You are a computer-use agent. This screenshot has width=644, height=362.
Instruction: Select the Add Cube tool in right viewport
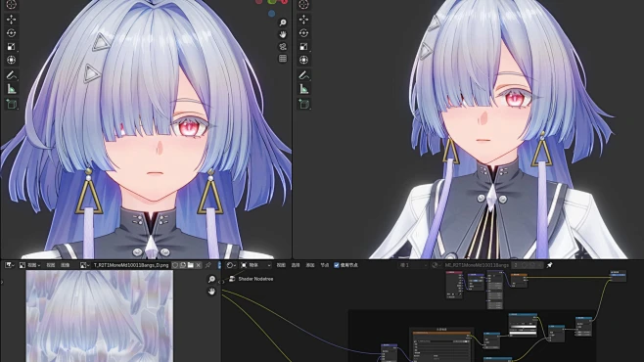[x=303, y=105]
